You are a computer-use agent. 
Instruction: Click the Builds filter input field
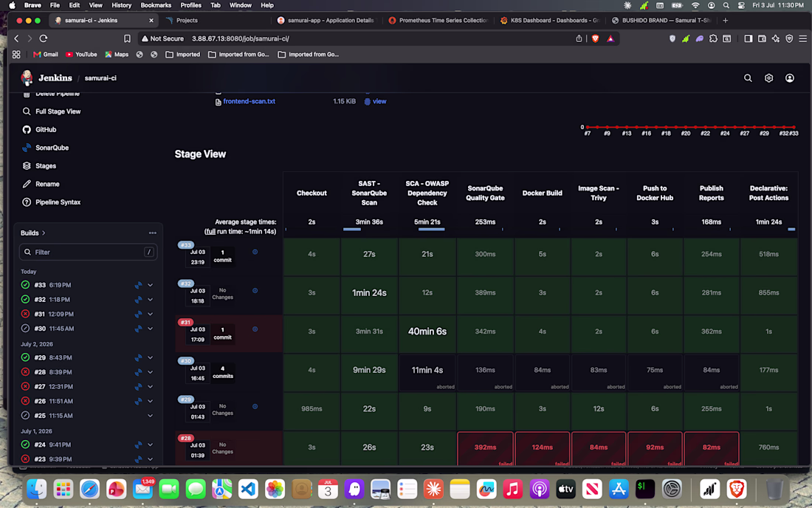click(x=88, y=253)
